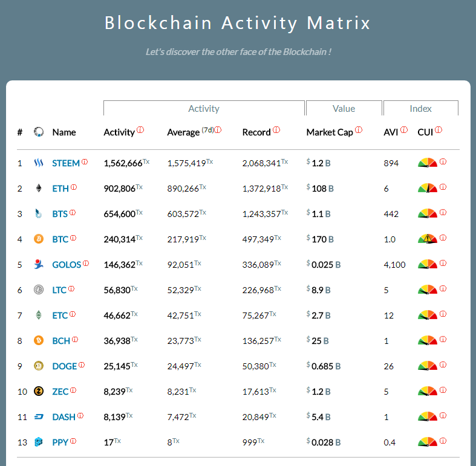Click the ZEC coin logo icon
This screenshot has width=476, height=466.
click(x=39, y=392)
